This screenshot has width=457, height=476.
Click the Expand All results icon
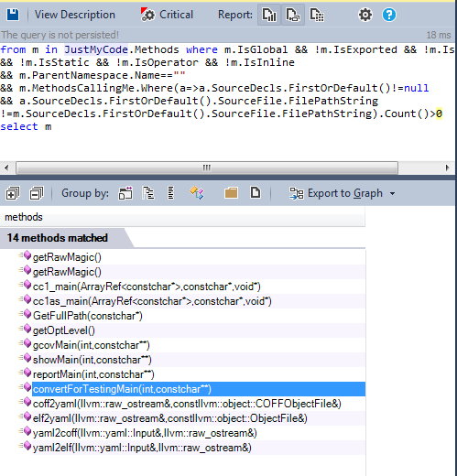[x=13, y=193]
